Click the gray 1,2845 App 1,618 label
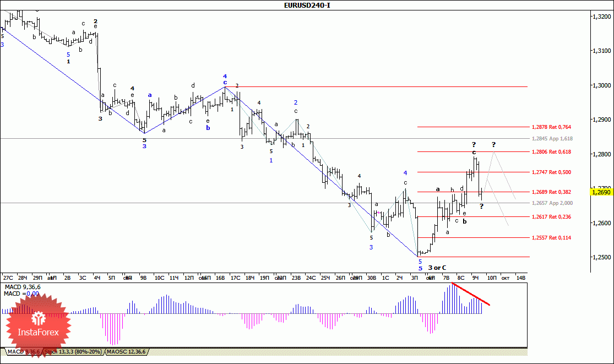The width and height of the screenshot is (614, 364). pyautogui.click(x=552, y=139)
